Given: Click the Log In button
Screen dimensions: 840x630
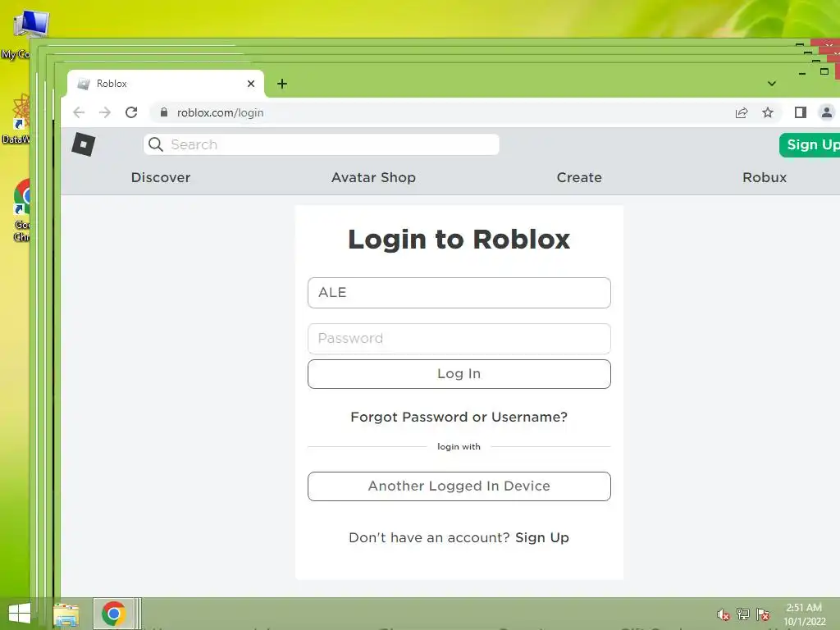Looking at the screenshot, I should point(459,374).
